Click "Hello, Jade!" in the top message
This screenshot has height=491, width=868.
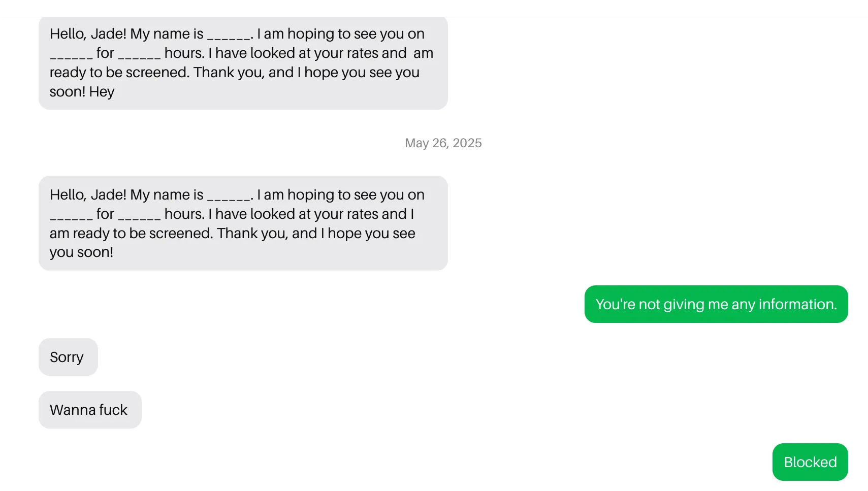pos(88,34)
